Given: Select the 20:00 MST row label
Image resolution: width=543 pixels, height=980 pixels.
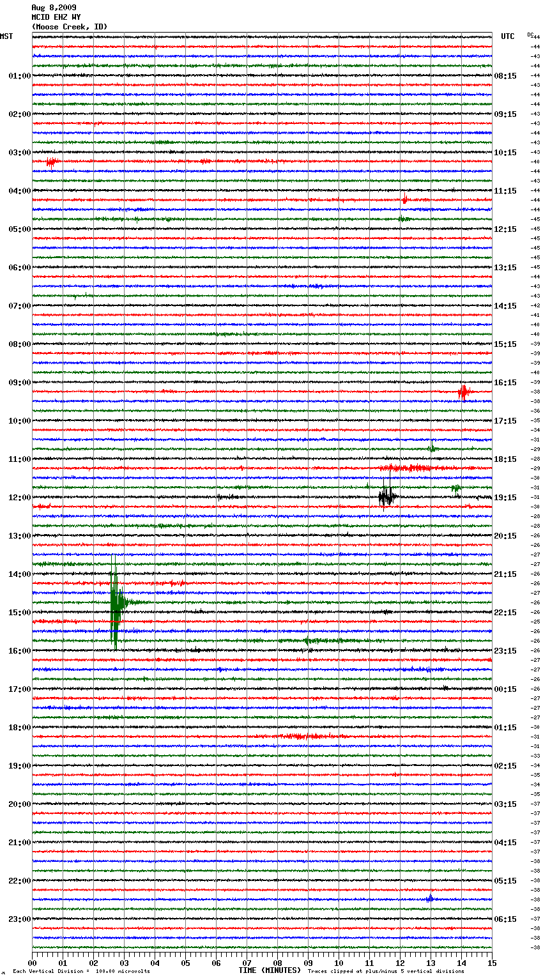Looking at the screenshot, I should click(20, 804).
